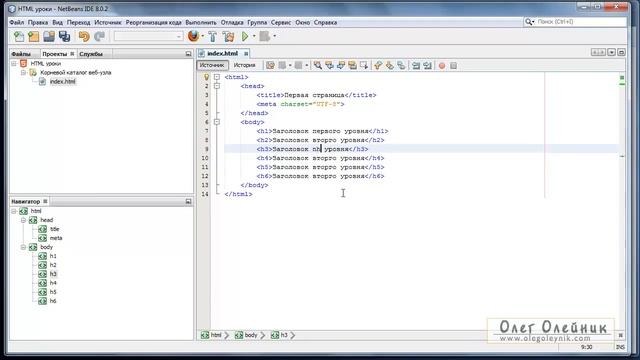640x360 pixels.
Task: Click the Find Previous Occurrence icon
Action: point(329,65)
